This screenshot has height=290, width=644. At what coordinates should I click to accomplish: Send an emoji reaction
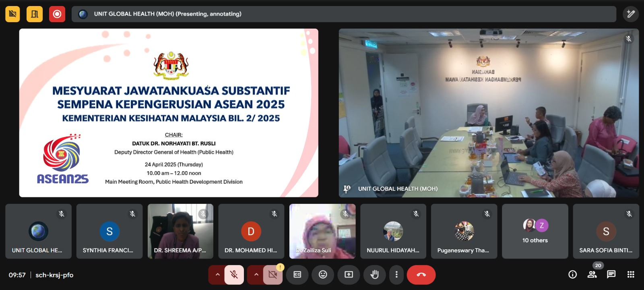tap(323, 275)
